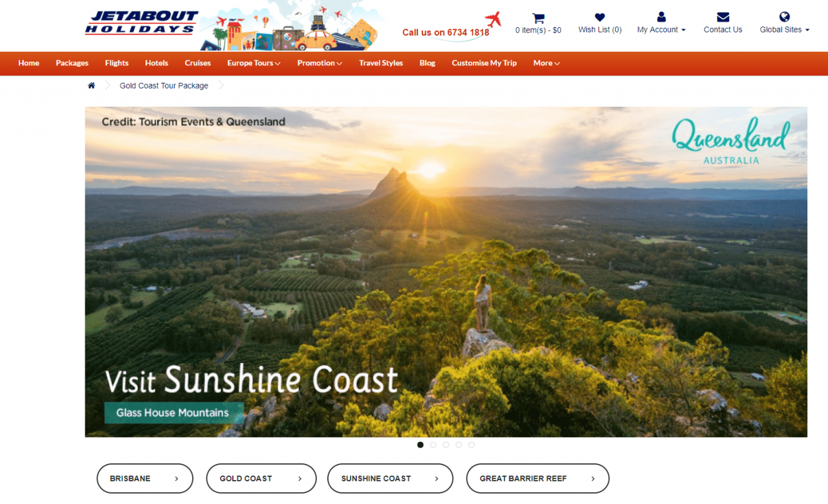Click the home icon in breadcrumb
This screenshot has width=828, height=504.
[91, 85]
